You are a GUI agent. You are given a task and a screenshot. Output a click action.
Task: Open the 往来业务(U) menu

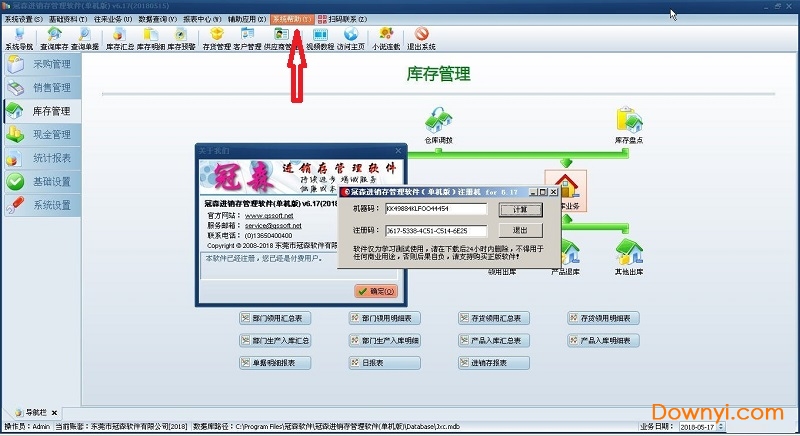[x=113, y=19]
